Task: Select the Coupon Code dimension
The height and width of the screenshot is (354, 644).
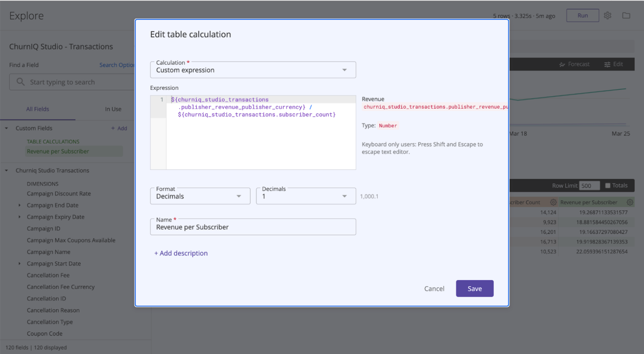Action: click(x=45, y=334)
